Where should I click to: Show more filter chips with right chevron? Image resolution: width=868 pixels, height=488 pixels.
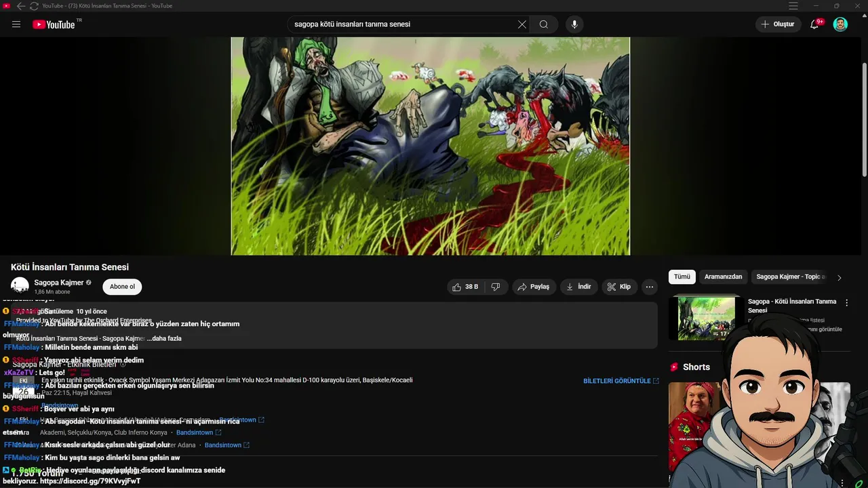pyautogui.click(x=840, y=277)
